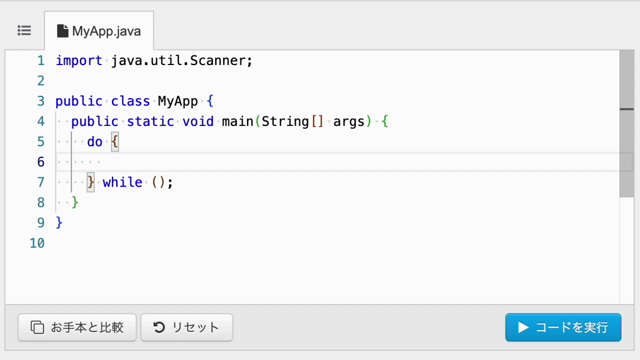640x360 pixels.
Task: Click the play triangle icon to run
Action: click(523, 327)
